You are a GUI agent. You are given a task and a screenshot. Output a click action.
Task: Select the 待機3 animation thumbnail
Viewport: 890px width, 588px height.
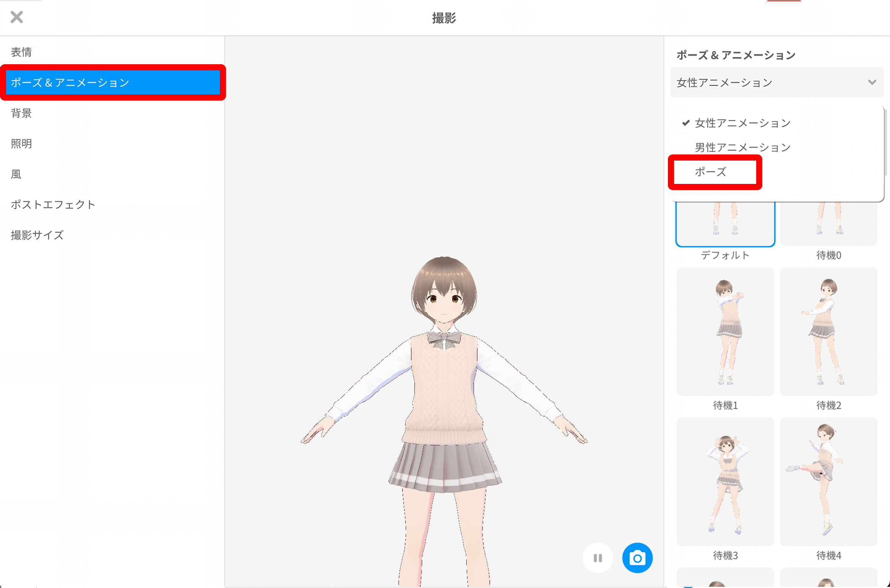click(x=725, y=481)
